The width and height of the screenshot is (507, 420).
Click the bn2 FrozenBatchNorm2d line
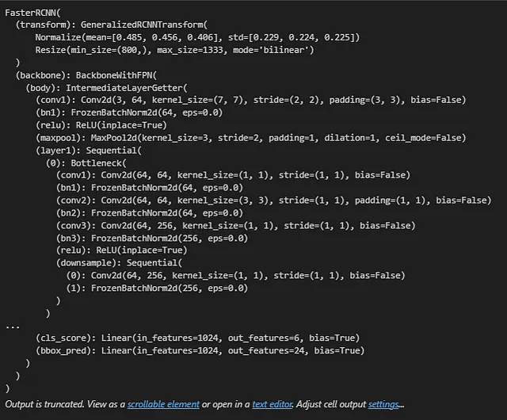(150, 212)
